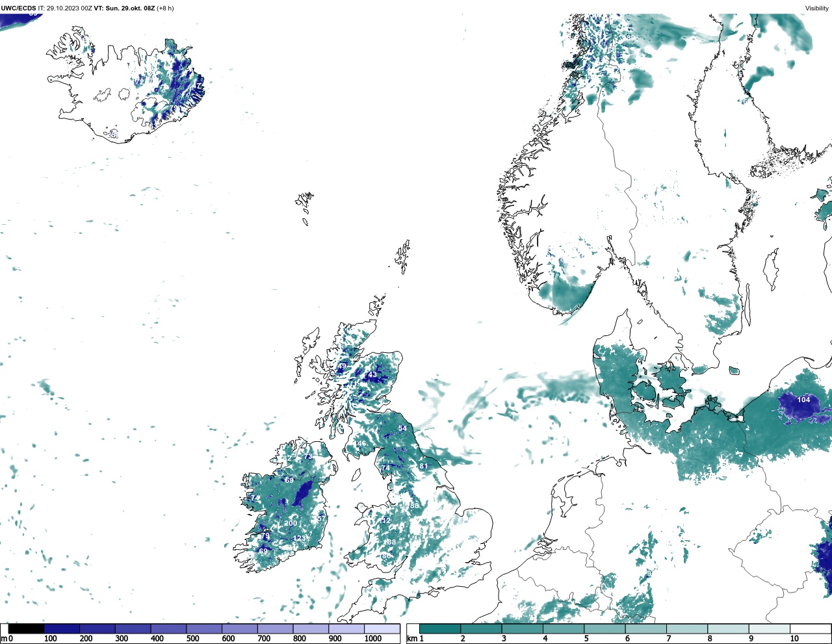Click the '500' tick label on metres legend

(x=192, y=639)
